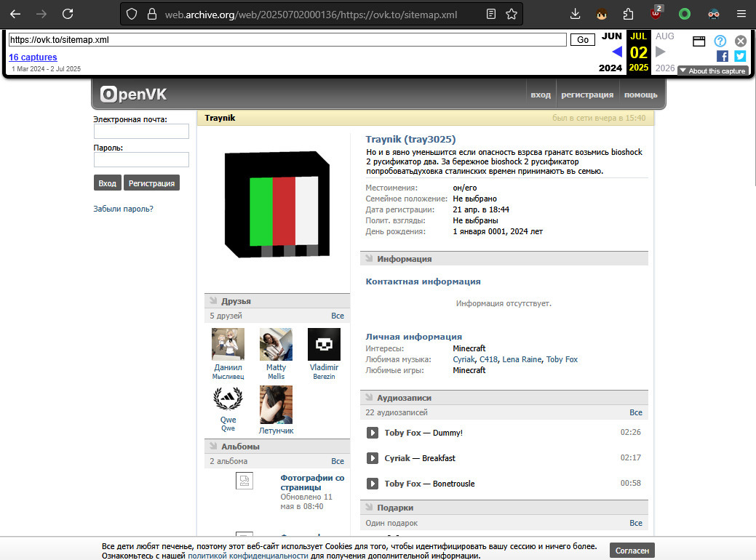Open the extensions puzzle icon
The image size is (756, 560).
point(628,14)
